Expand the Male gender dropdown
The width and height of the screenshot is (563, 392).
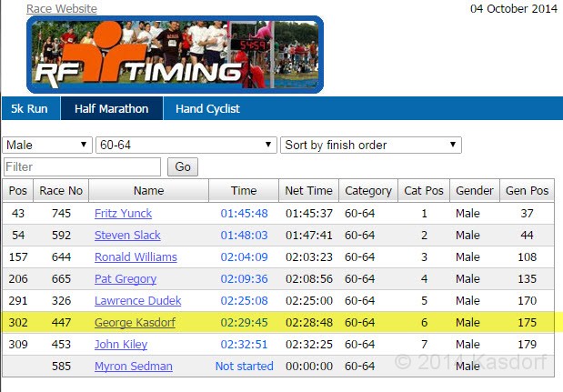[x=47, y=145]
